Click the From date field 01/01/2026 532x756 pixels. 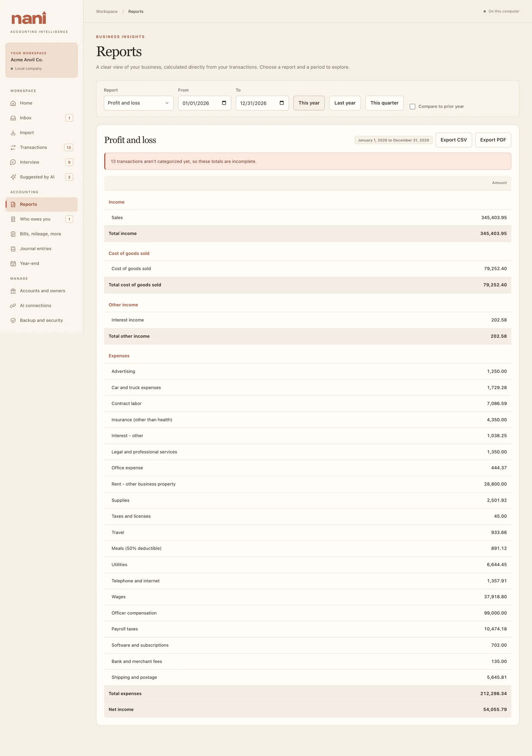click(x=204, y=103)
